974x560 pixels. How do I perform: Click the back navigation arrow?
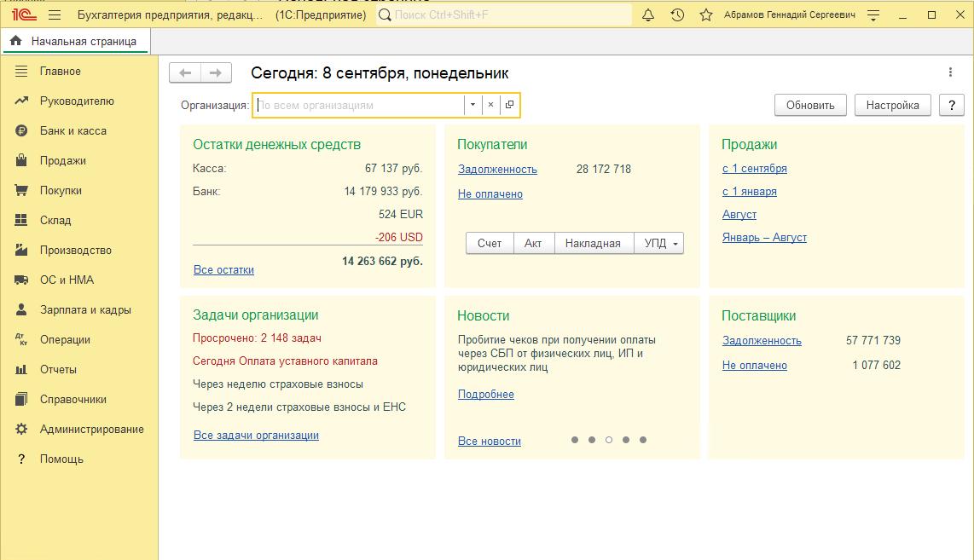pos(185,73)
